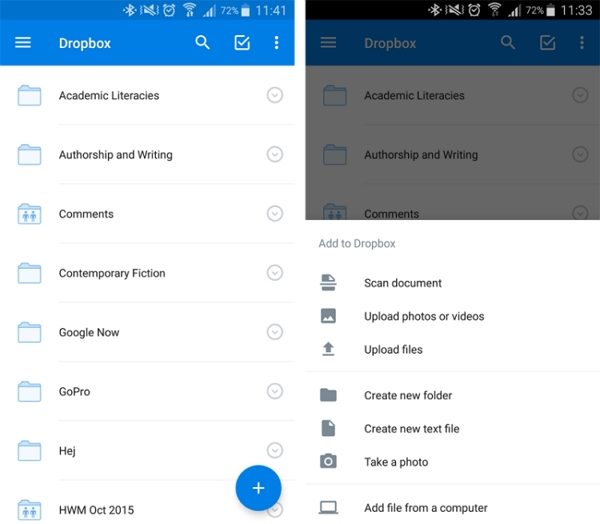Expand options chevron for GoPro
Image resolution: width=600 pixels, height=524 pixels.
tap(275, 391)
